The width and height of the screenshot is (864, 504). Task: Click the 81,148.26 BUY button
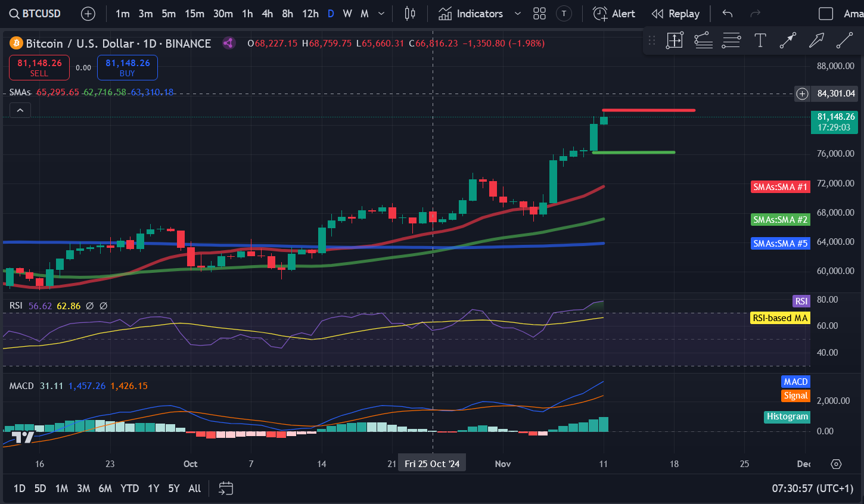128,67
